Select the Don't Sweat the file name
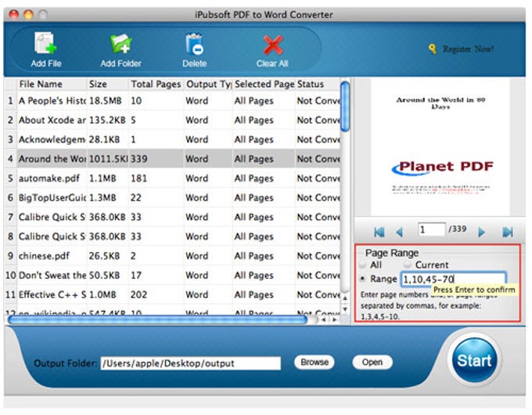 pyautogui.click(x=52, y=275)
